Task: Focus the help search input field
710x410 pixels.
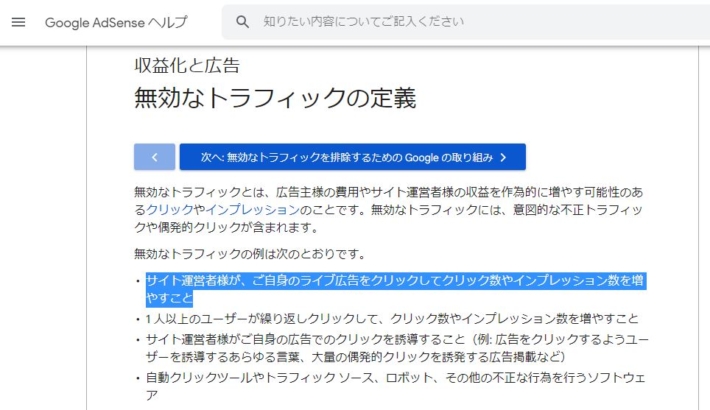Action: [465, 22]
